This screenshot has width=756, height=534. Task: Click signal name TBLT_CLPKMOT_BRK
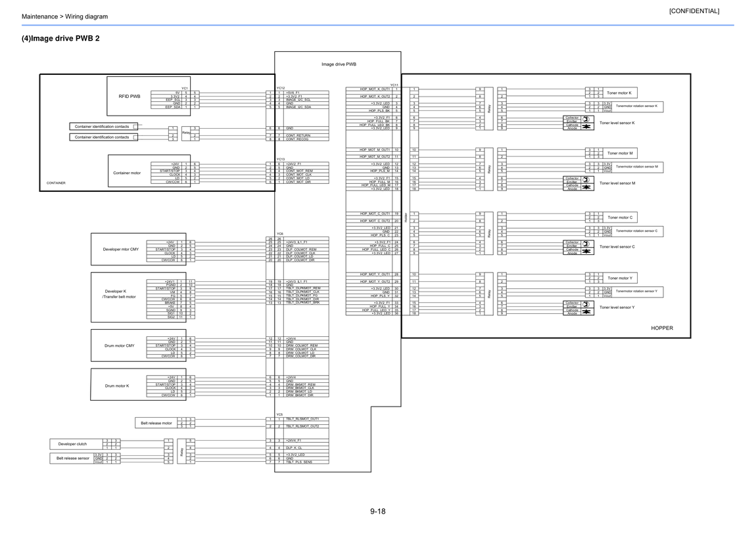(303, 302)
